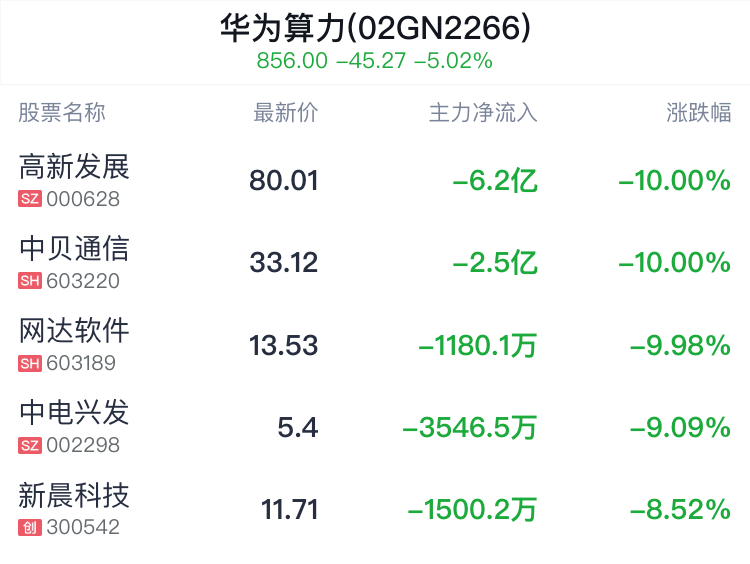Sort by 最新价 column header
750x564 pixels.
click(x=285, y=112)
